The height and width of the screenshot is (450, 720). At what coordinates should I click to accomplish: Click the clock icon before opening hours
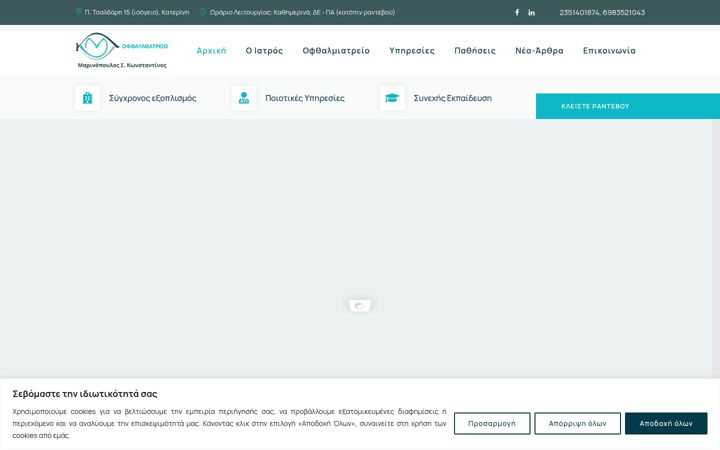point(202,12)
